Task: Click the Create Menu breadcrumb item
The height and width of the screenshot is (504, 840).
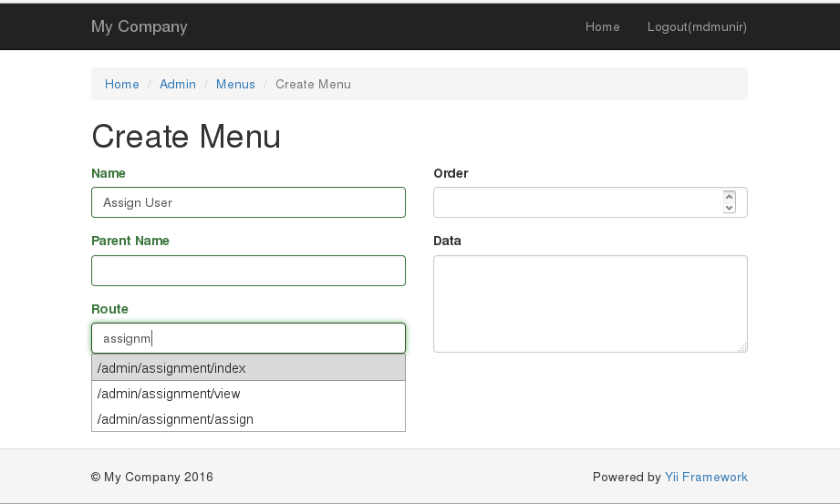Action: [x=313, y=84]
